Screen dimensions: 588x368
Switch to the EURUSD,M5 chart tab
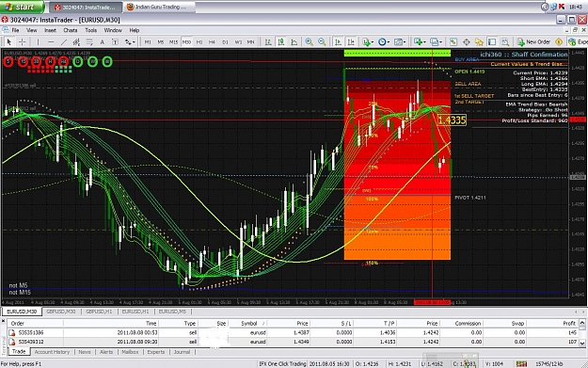tap(172, 312)
